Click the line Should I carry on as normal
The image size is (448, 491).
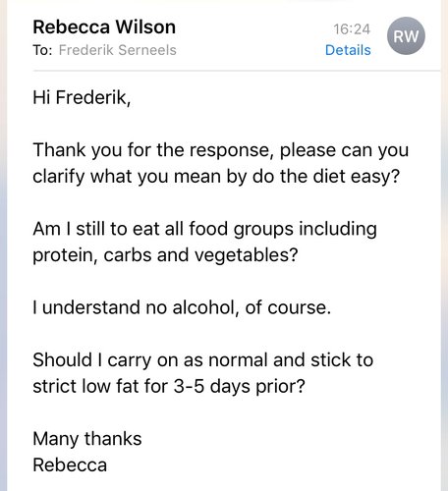203,360
